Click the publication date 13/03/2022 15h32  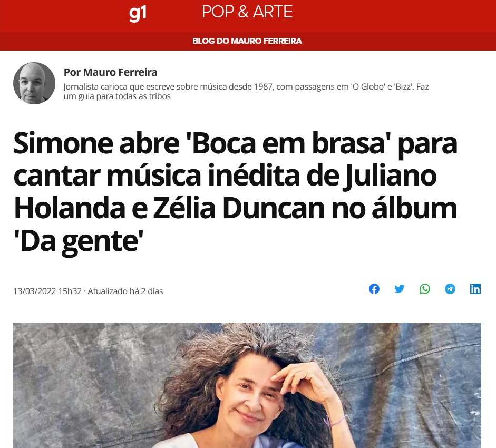[47, 291]
